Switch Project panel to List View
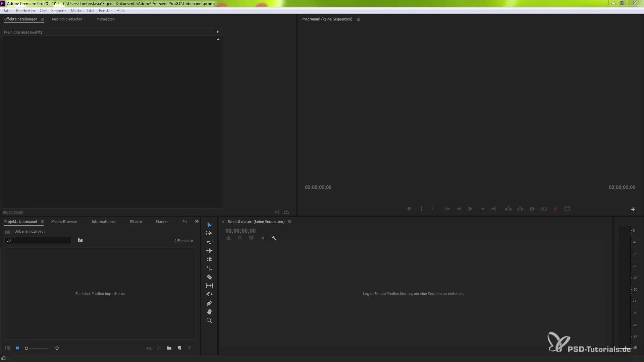The image size is (644, 362). coord(7,348)
